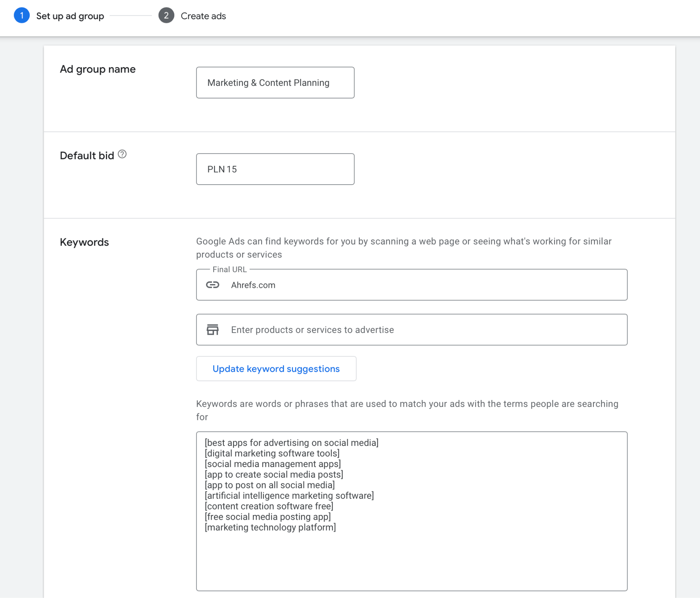Click the keyword '[free social media posting app]'
This screenshot has height=598, width=700.
[x=267, y=517]
